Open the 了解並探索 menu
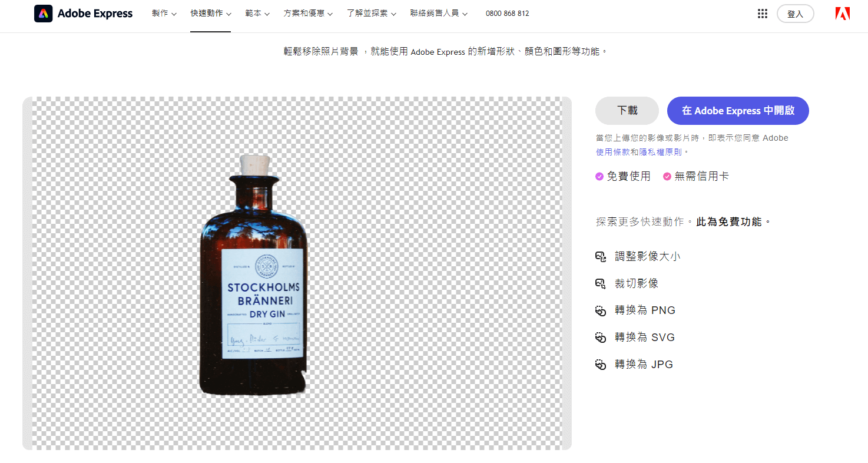The height and width of the screenshot is (463, 868). 371,14
